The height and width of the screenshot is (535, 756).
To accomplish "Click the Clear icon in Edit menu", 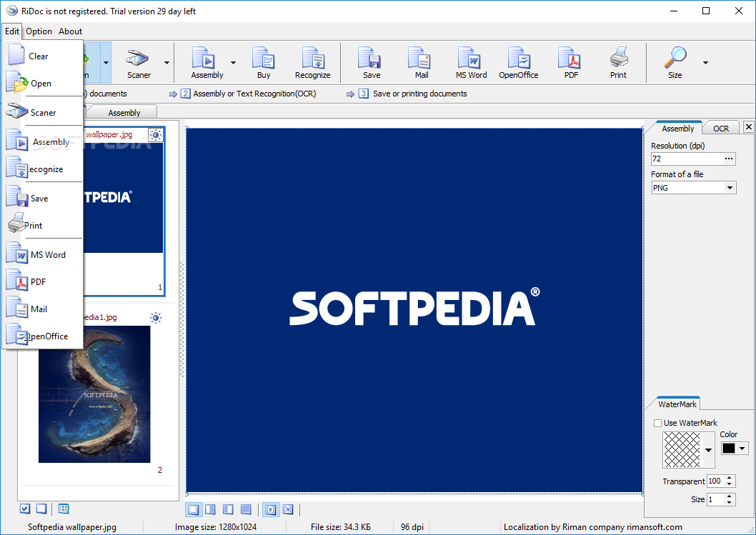I will [16, 54].
